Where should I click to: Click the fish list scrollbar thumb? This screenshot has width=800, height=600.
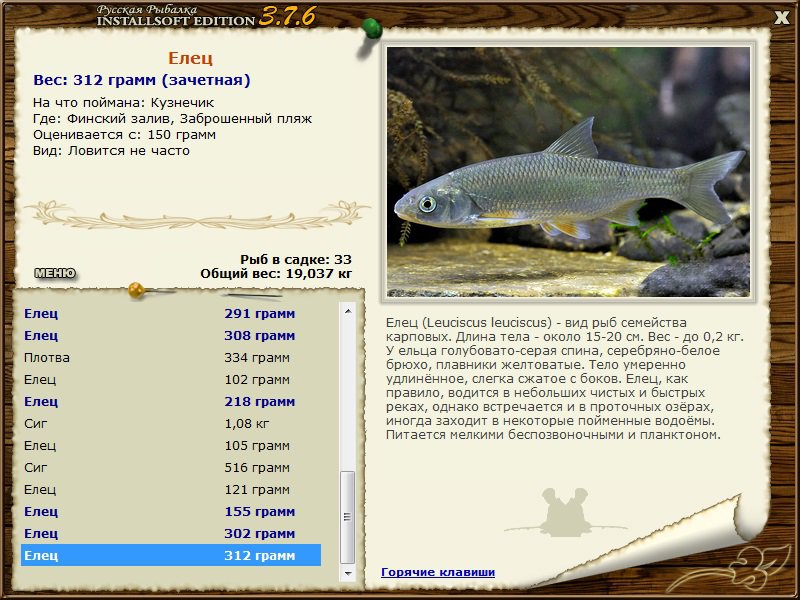coord(348,517)
